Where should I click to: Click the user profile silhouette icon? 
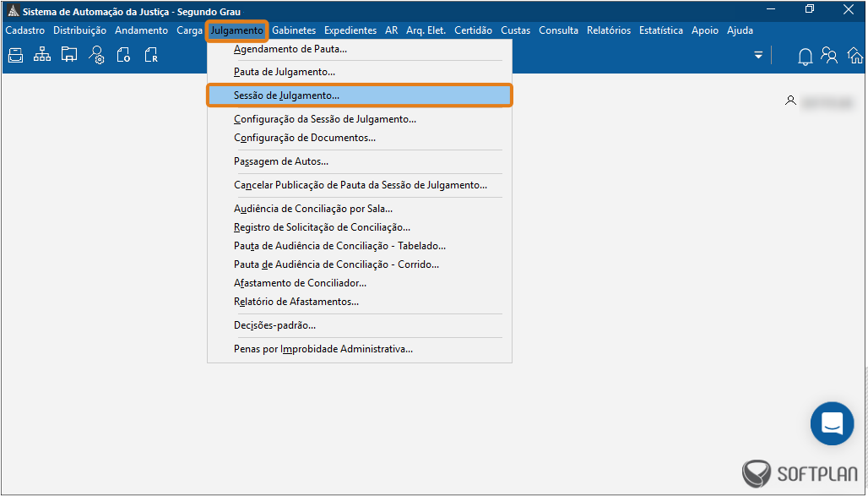(x=790, y=101)
